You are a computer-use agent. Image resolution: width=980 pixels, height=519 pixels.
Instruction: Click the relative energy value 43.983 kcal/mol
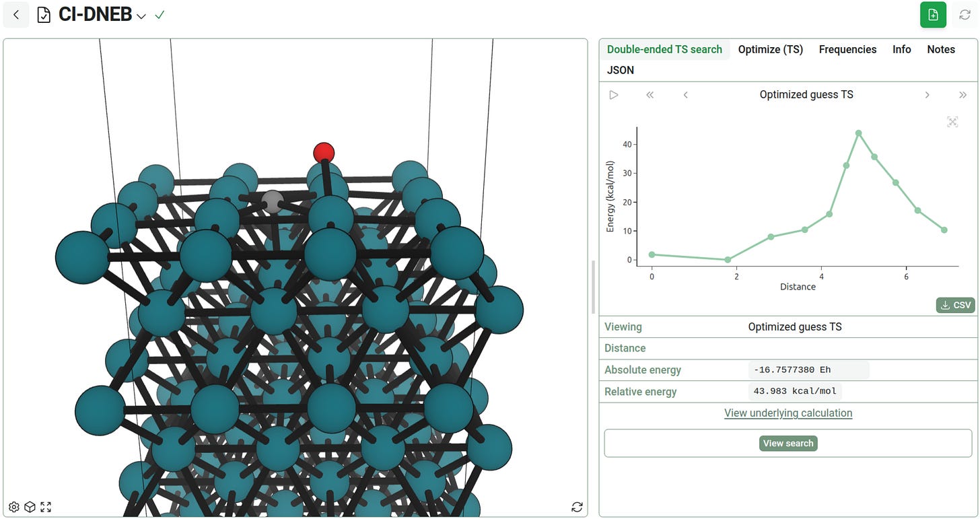point(795,392)
